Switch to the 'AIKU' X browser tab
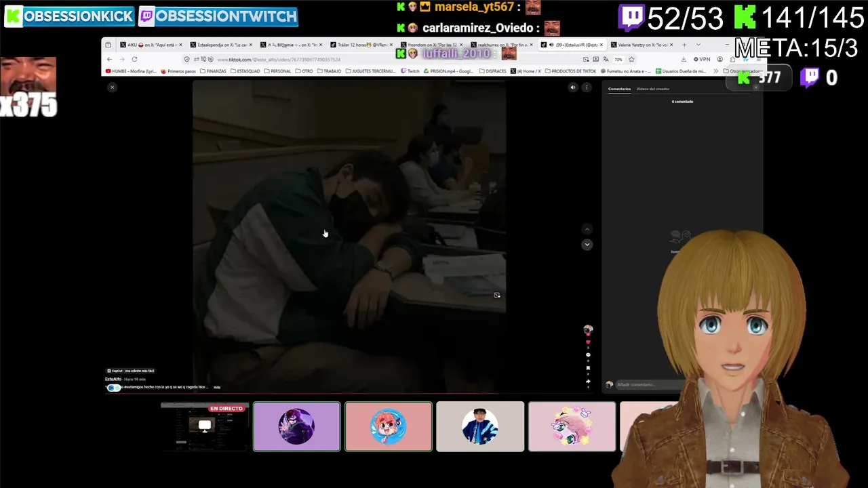The height and width of the screenshot is (488, 868). [x=151, y=45]
